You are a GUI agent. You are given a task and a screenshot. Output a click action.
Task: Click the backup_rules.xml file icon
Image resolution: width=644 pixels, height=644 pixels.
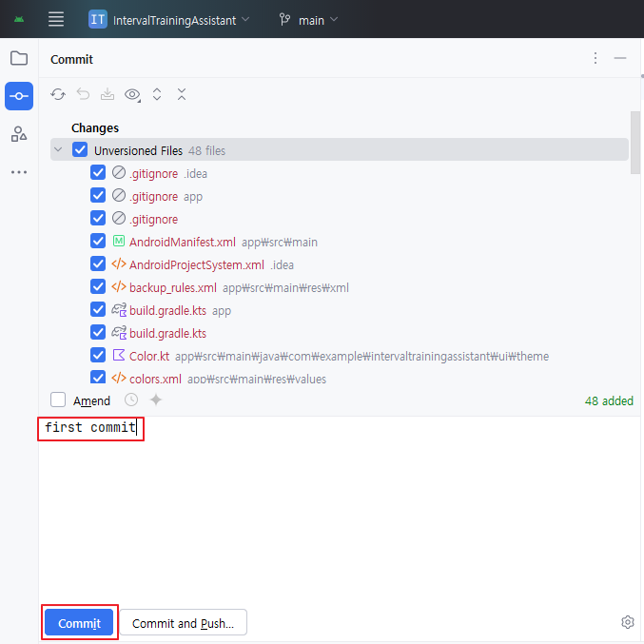(119, 286)
